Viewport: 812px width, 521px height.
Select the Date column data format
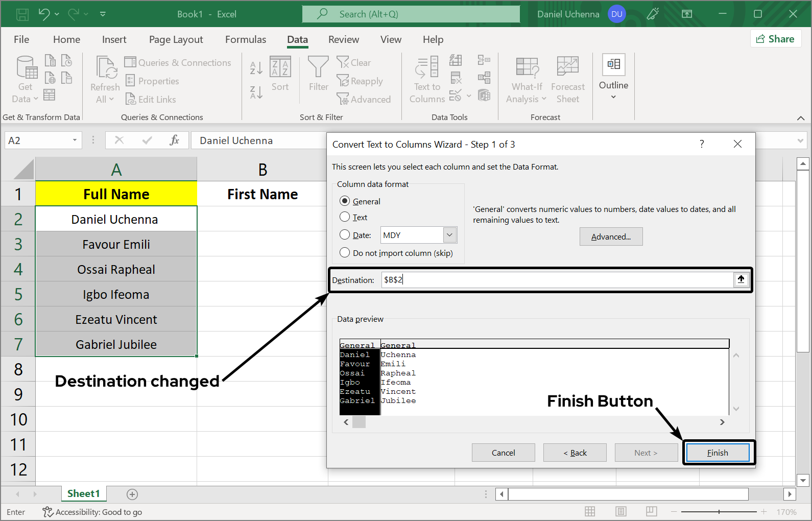tap(345, 235)
